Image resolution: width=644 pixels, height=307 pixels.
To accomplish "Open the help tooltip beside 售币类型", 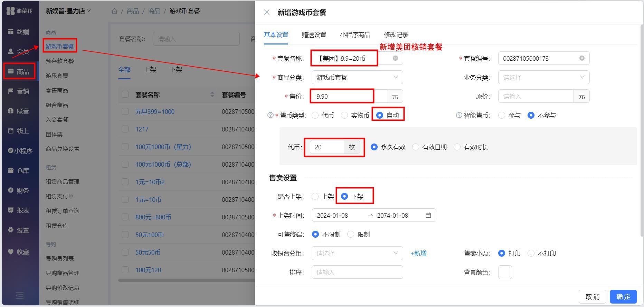I will pyautogui.click(x=271, y=115).
